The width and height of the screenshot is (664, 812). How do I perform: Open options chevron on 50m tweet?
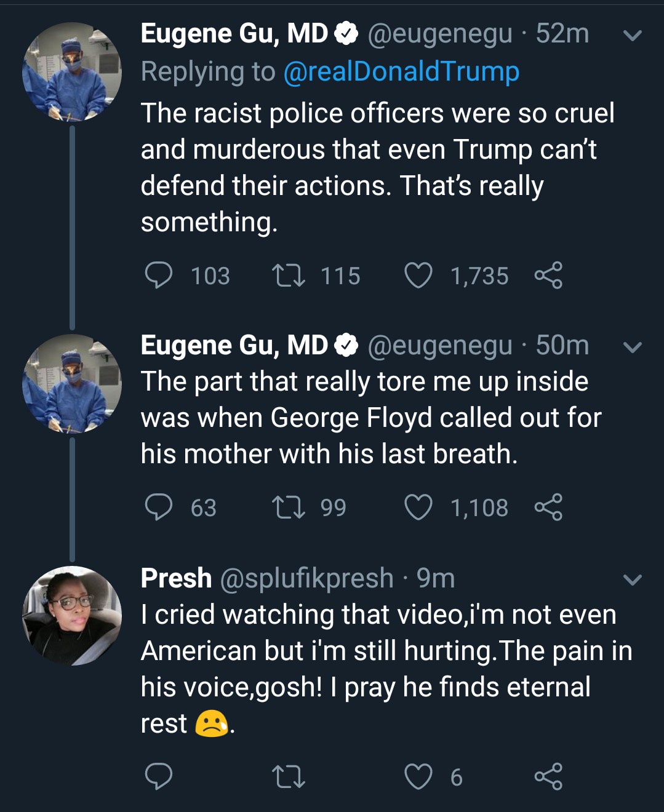click(632, 348)
